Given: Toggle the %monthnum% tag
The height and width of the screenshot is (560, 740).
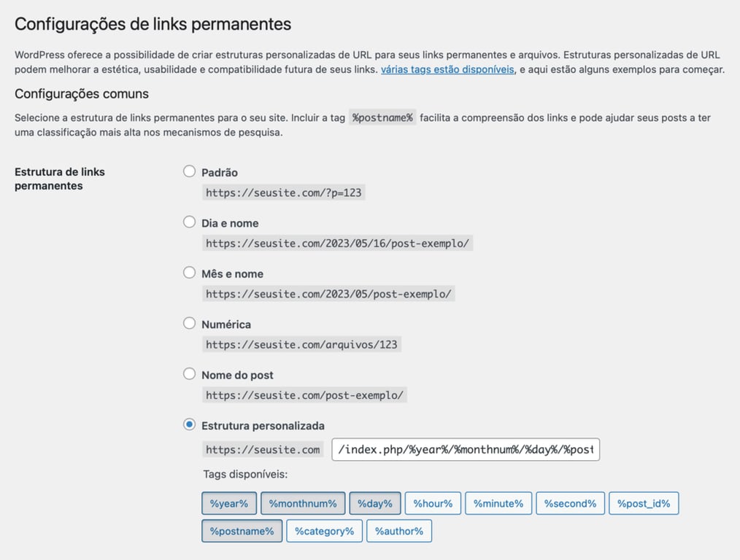Looking at the screenshot, I should (303, 503).
